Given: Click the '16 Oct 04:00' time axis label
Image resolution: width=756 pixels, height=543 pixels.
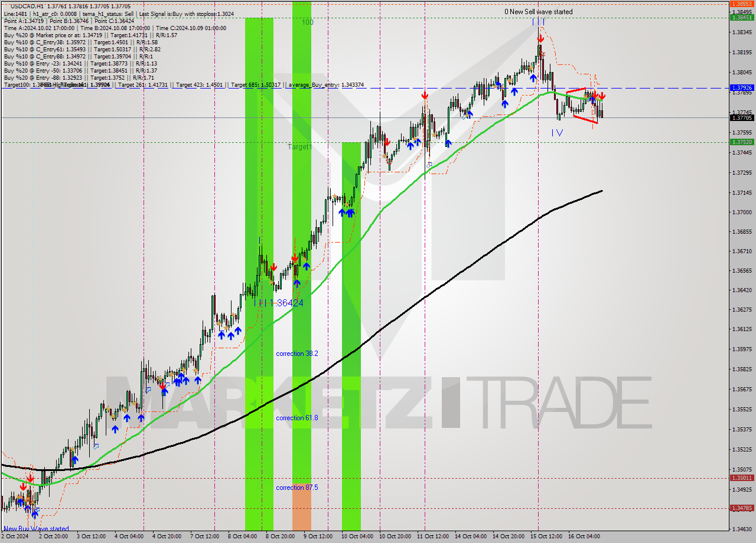Looking at the screenshot, I should [x=583, y=537].
